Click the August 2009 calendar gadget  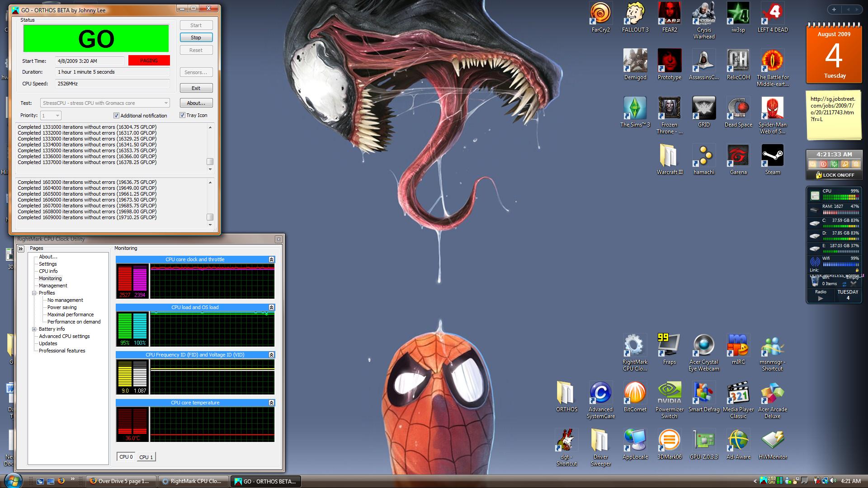(834, 54)
